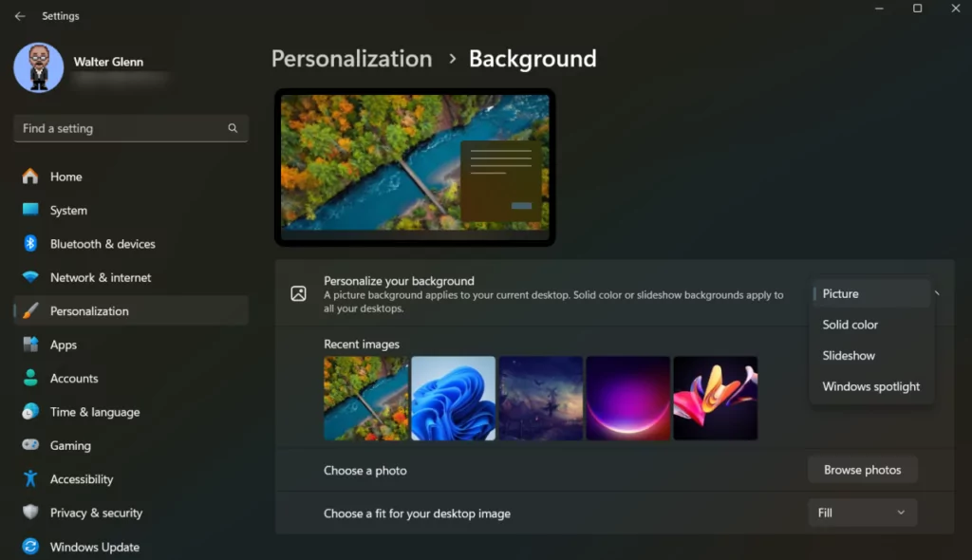The height and width of the screenshot is (560, 972).
Task: Click the System monitor icon
Action: 29,210
